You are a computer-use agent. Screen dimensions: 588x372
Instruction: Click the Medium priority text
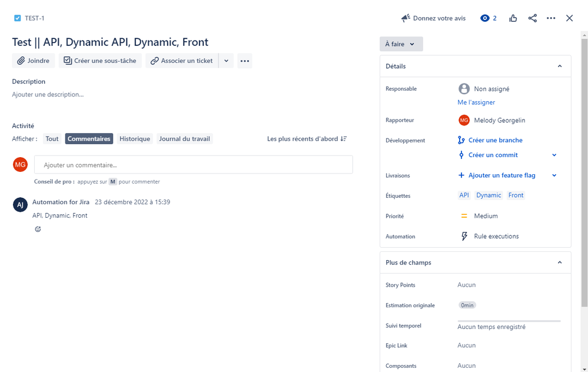coord(486,216)
